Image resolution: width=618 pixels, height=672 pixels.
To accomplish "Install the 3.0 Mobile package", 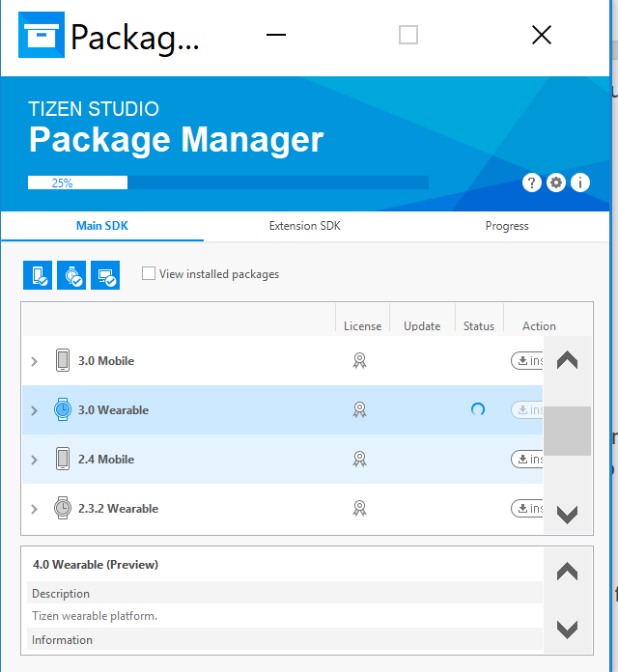I will tap(526, 361).
